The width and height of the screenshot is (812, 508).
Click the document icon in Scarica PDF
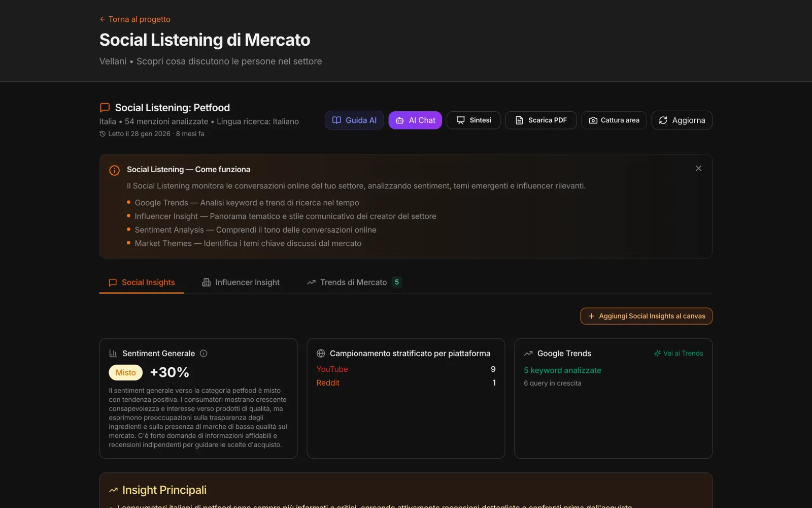point(519,120)
